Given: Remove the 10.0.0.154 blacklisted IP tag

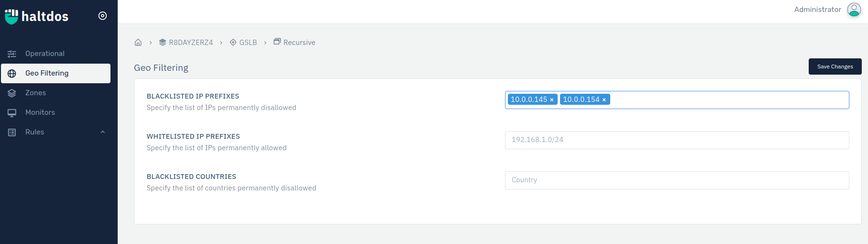Looking at the screenshot, I should point(604,100).
